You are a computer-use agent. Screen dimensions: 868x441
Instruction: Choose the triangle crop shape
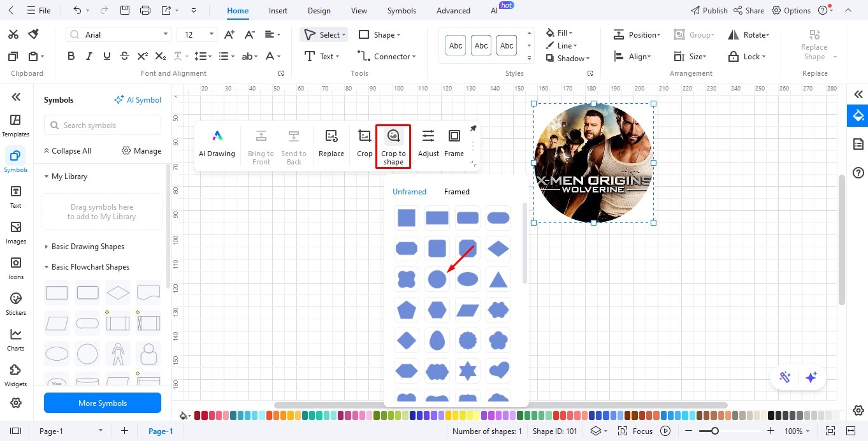pos(498,279)
